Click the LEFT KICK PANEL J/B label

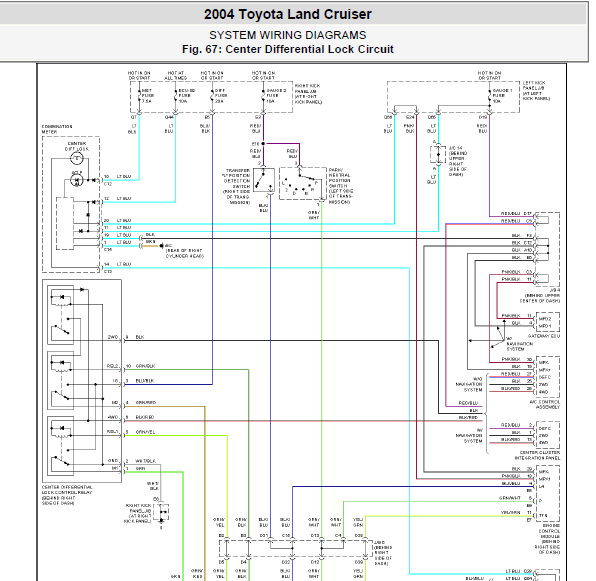[x=536, y=91]
